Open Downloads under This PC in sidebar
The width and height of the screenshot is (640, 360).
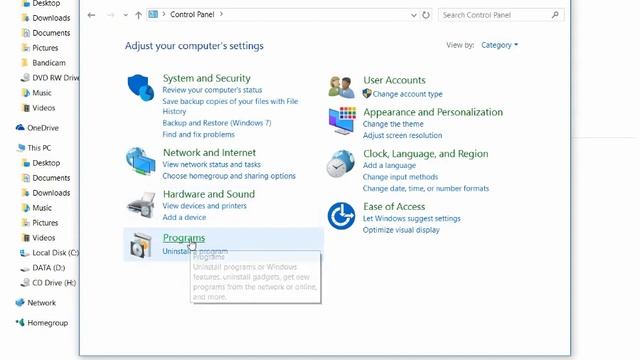click(46, 193)
